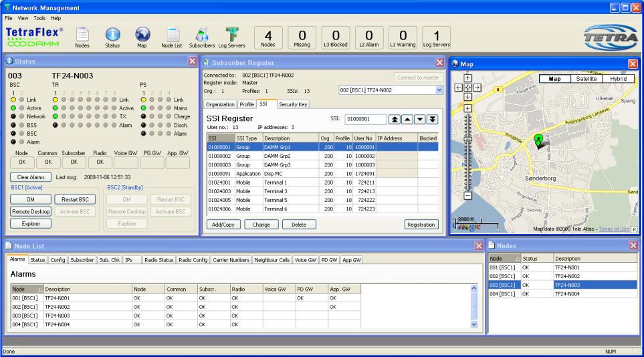This screenshot has height=357, width=644.
Task: Click the Delete button
Action: (299, 225)
